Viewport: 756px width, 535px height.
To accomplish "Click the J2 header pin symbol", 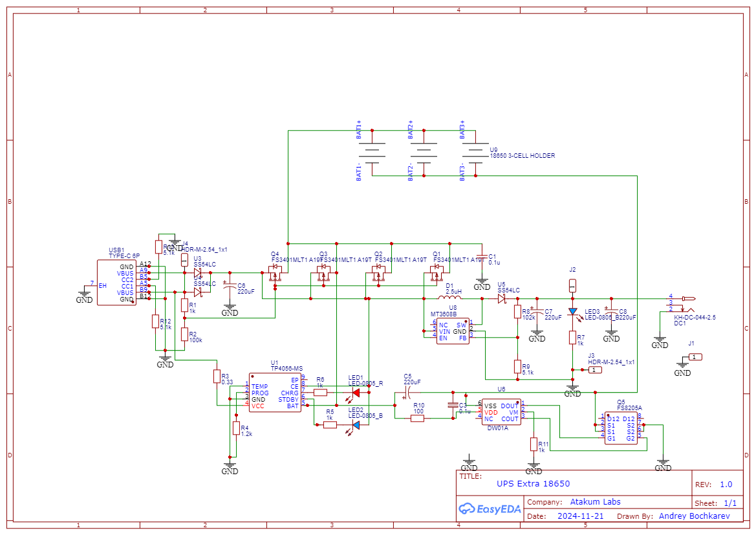I will point(573,285).
